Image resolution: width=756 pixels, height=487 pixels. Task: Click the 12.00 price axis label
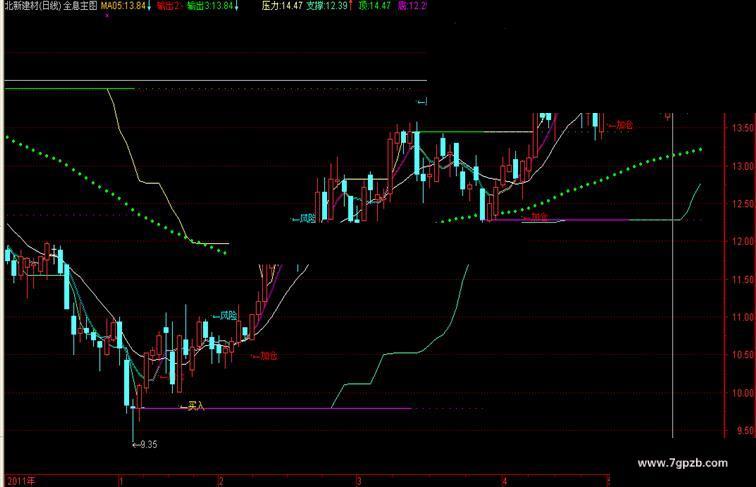pyautogui.click(x=742, y=242)
